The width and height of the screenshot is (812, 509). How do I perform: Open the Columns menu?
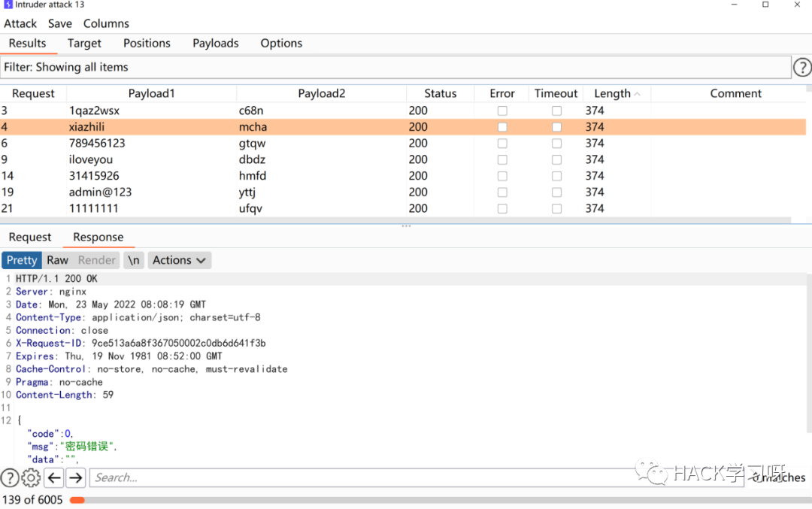click(106, 24)
